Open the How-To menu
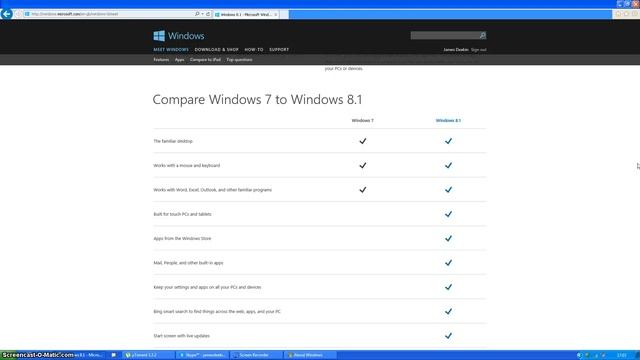The height and width of the screenshot is (360, 640). coord(254,49)
